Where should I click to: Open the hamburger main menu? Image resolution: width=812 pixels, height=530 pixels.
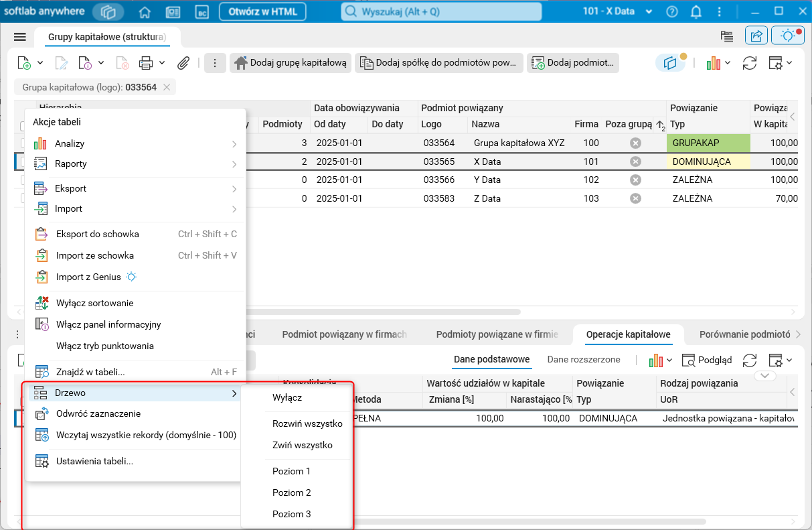tap(20, 37)
